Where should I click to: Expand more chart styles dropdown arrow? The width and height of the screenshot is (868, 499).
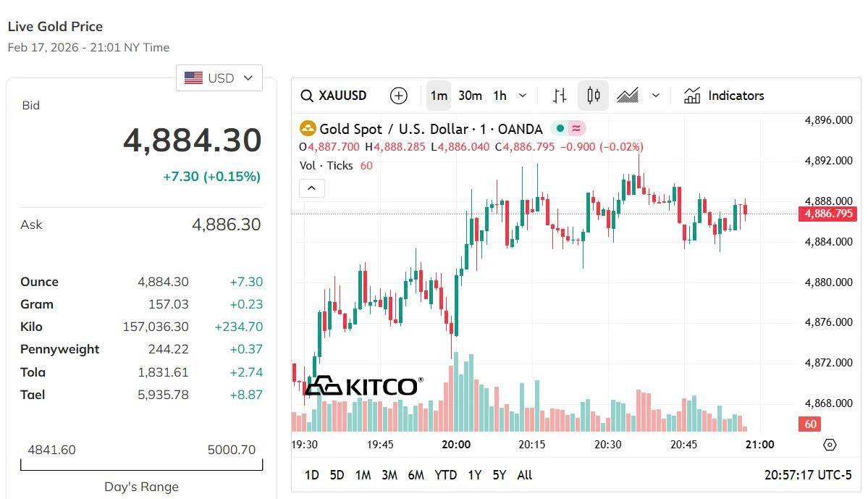[x=656, y=96]
